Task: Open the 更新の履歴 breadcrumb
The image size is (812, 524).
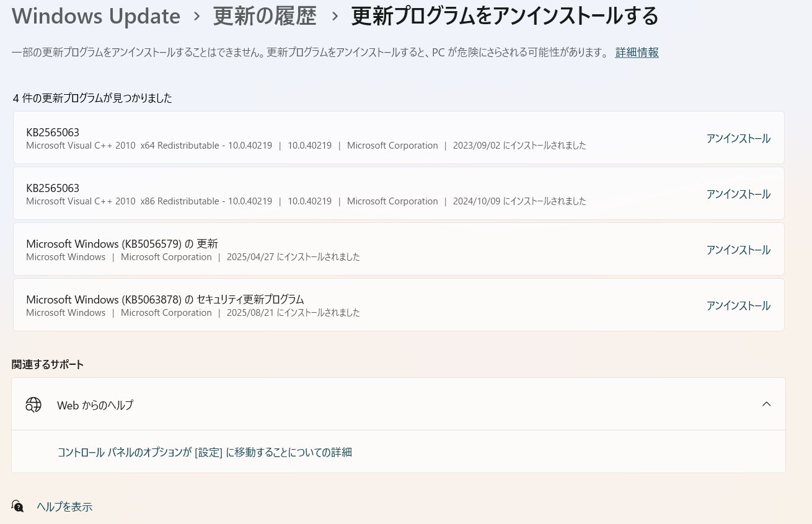Action: [265, 17]
